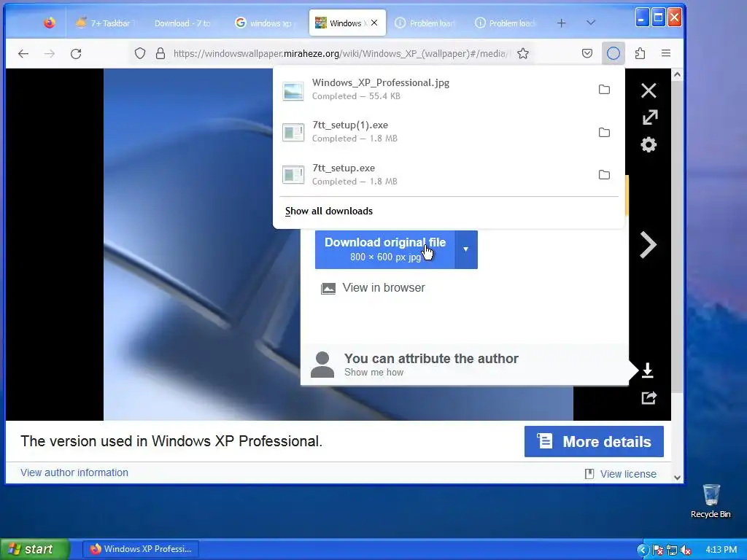747x560 pixels.
Task: Go back to the previous page
Action: click(x=23, y=53)
